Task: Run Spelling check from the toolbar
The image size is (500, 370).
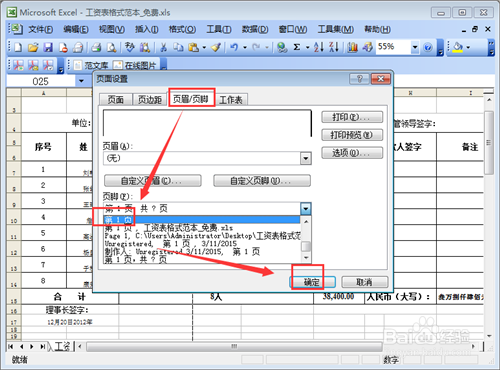Action: pyautogui.click(x=130, y=48)
